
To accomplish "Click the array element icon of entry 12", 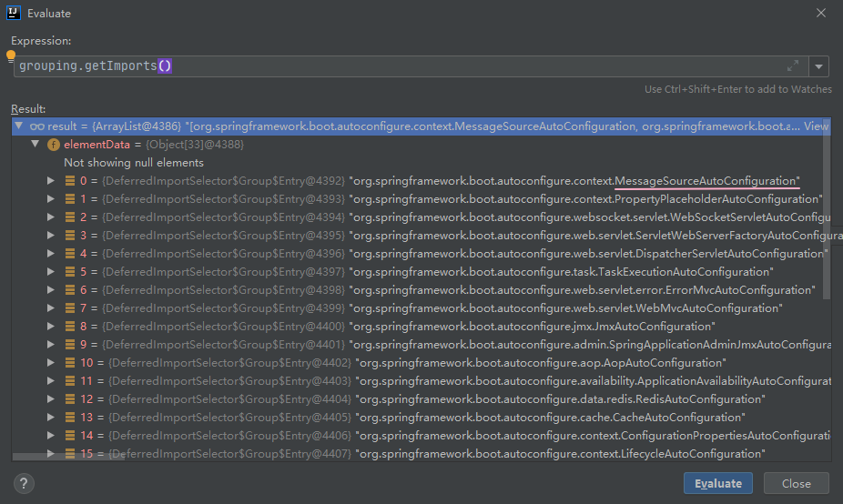I will [x=70, y=399].
